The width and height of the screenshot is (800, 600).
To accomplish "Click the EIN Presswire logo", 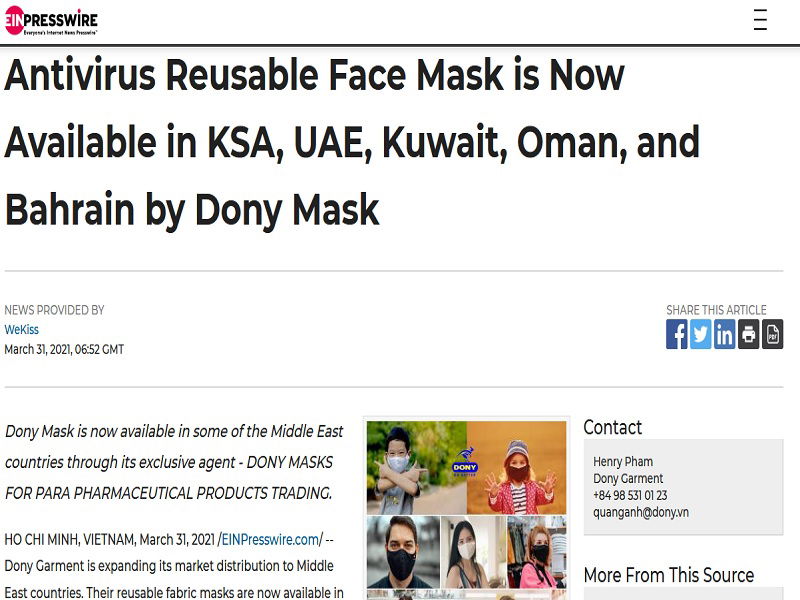I will click(51, 20).
